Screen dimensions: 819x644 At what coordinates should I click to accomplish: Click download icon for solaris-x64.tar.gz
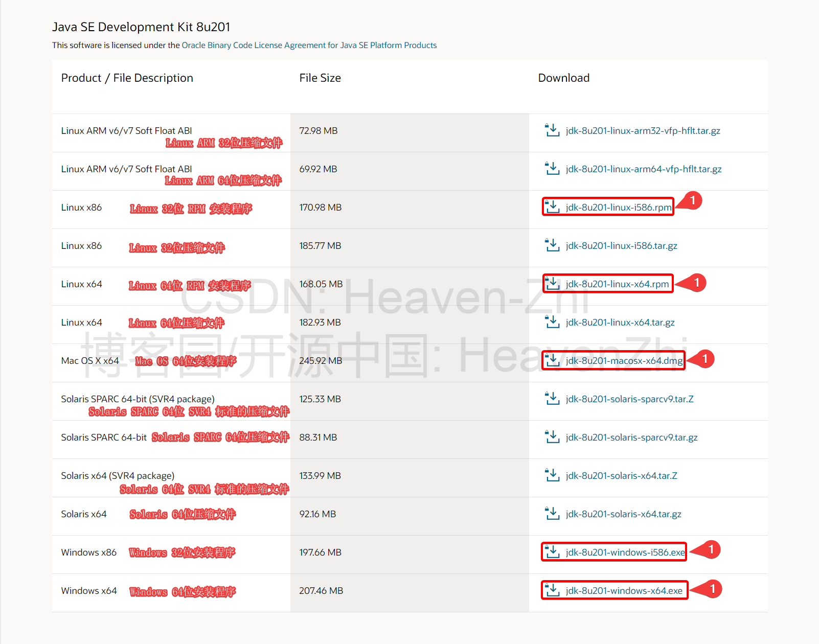[x=552, y=514]
